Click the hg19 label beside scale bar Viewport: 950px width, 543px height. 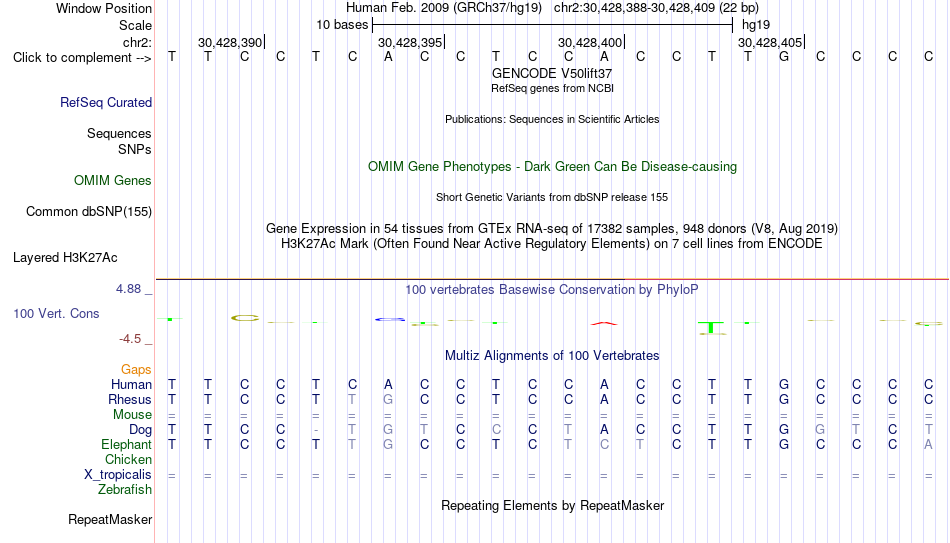(x=756, y=25)
